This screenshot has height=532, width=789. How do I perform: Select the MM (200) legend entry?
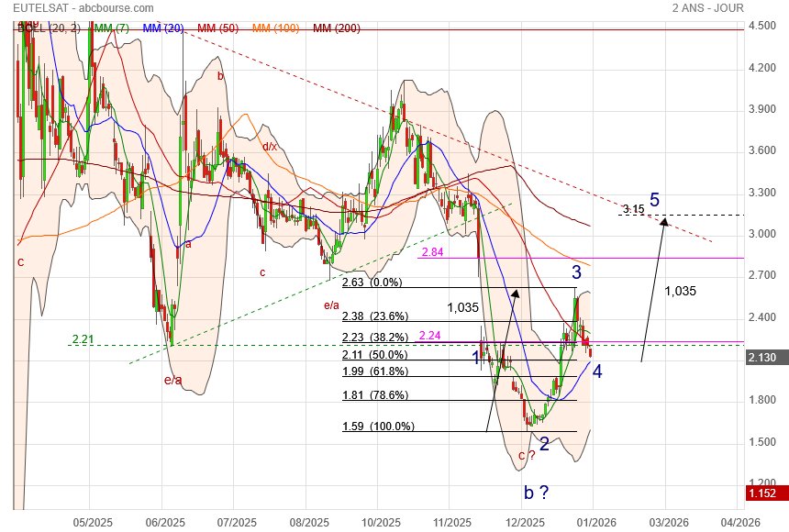coord(337,28)
